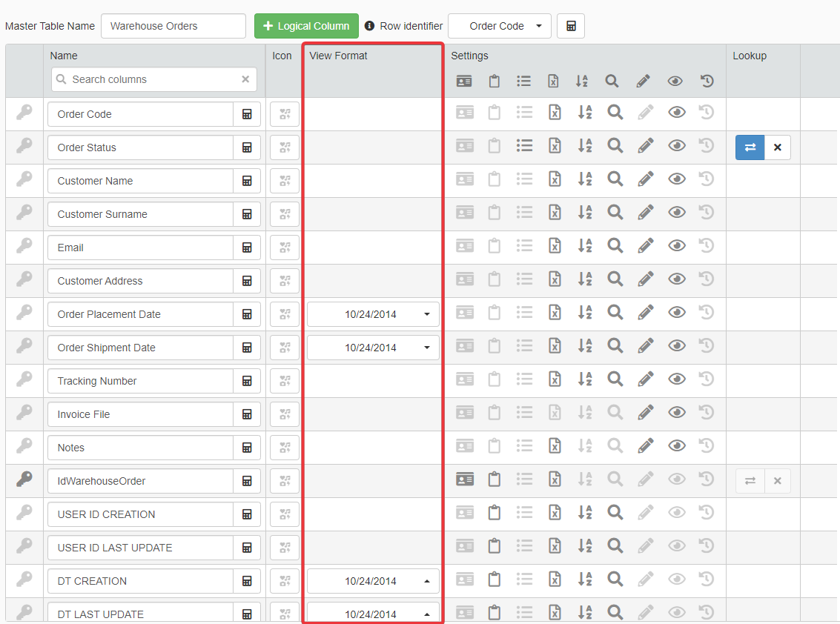Click magnifier search icon for Order Status row
This screenshot has width=840, height=624.
[615, 146]
